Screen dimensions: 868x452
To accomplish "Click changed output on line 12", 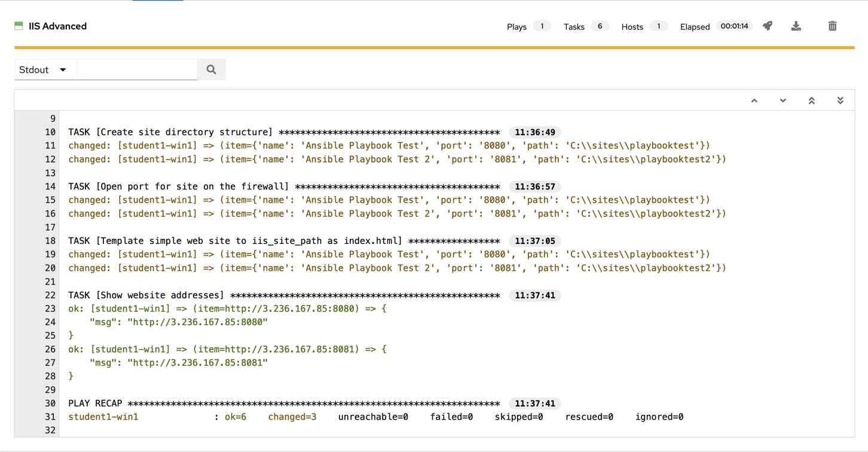I will (397, 160).
